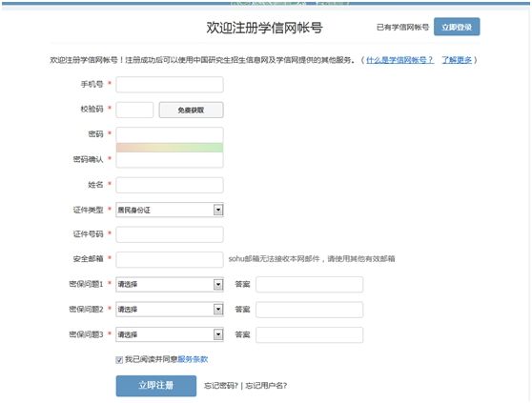Click the 姓名 name field
Screen dimensions: 532x403
[170, 185]
